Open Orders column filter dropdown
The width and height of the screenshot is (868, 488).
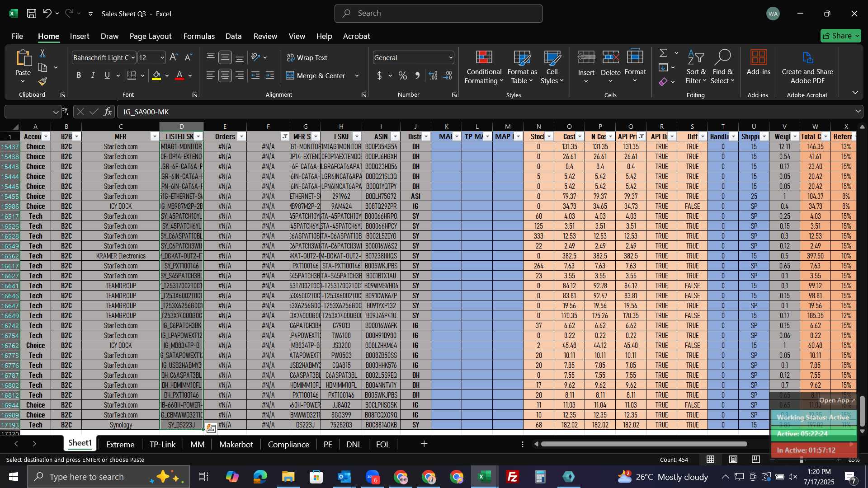pyautogui.click(x=241, y=136)
